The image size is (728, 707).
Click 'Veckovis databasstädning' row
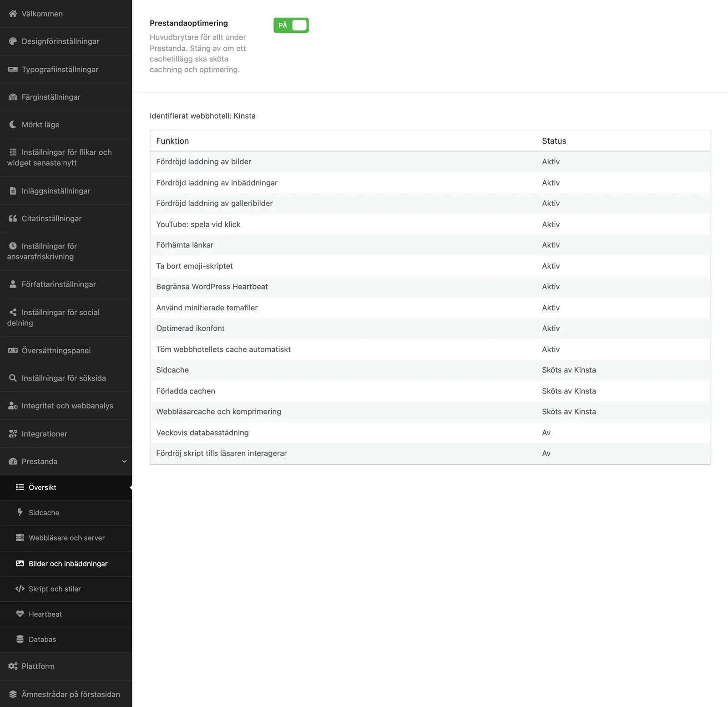point(430,433)
